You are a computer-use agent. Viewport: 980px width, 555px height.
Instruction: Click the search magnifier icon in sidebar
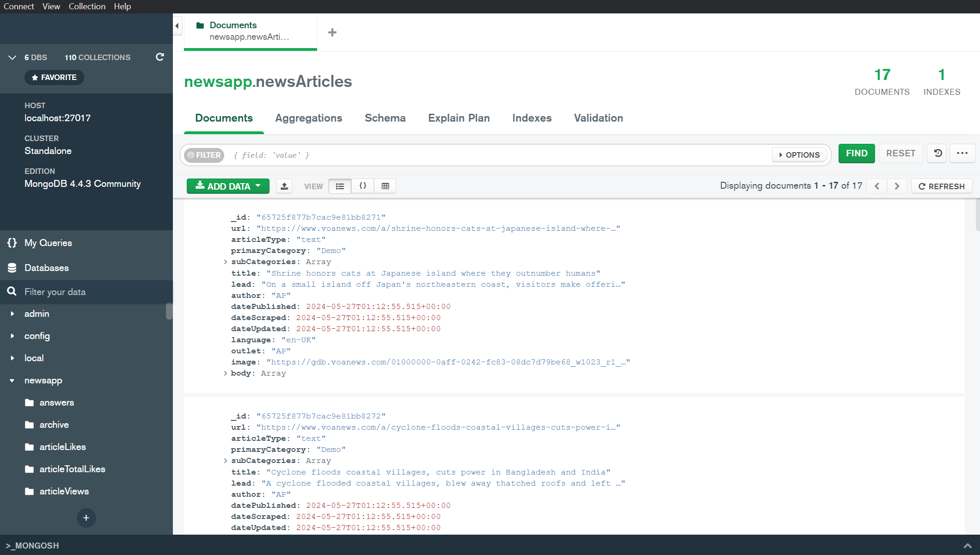pyautogui.click(x=12, y=291)
